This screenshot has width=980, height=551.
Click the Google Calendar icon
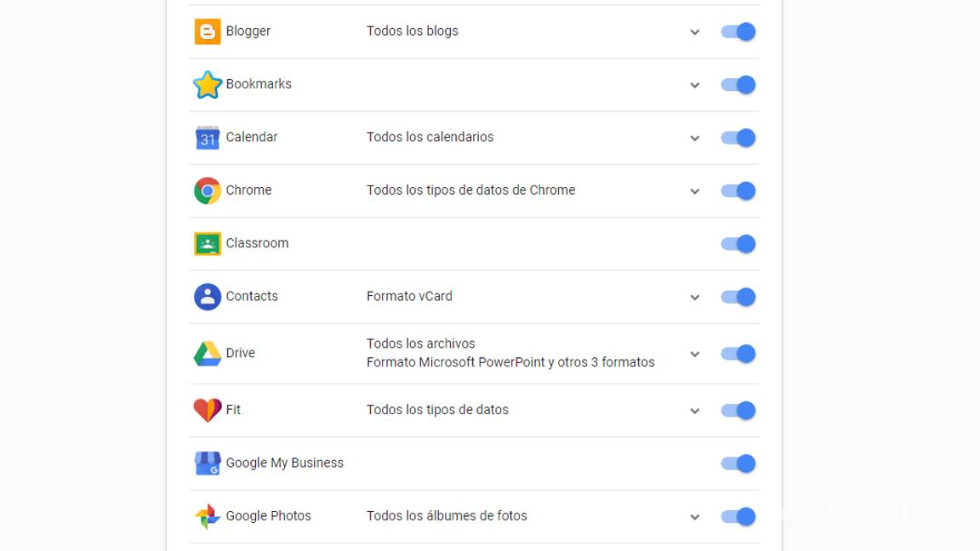[x=207, y=137]
